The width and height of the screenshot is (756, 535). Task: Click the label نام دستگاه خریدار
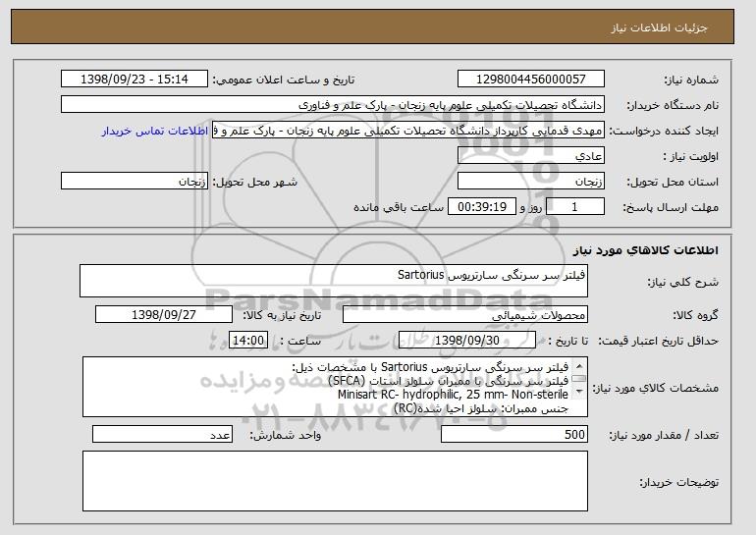(673, 105)
